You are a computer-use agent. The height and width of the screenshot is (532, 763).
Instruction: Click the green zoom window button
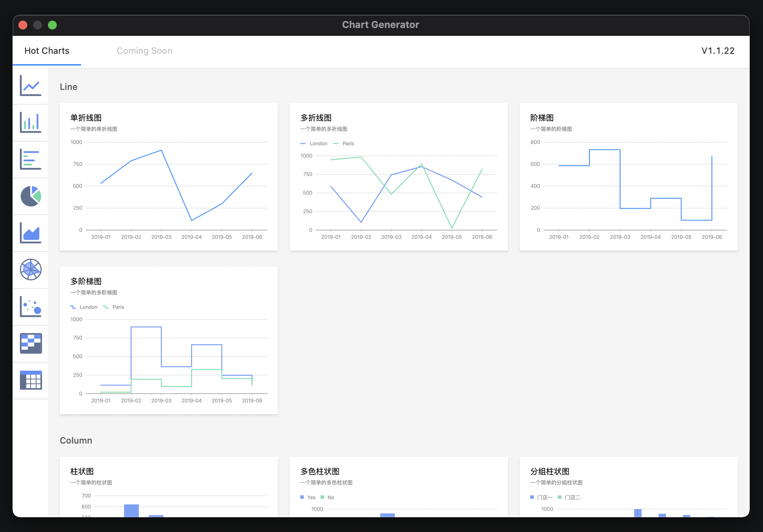click(x=52, y=25)
